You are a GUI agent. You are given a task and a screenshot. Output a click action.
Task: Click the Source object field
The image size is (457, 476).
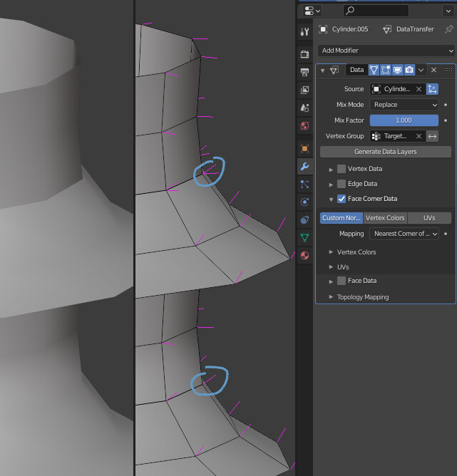pyautogui.click(x=398, y=89)
